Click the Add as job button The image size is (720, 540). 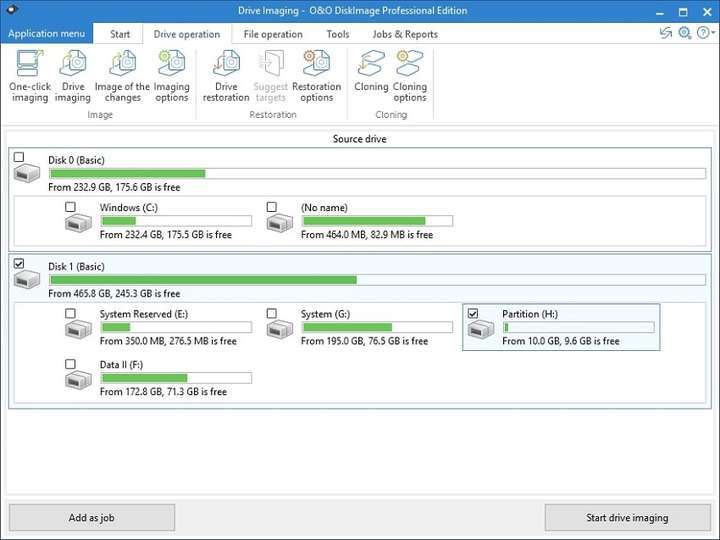click(92, 518)
